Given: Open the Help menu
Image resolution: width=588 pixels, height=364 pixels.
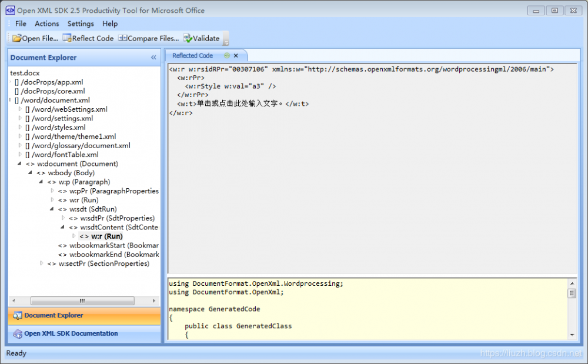Looking at the screenshot, I should [x=110, y=24].
